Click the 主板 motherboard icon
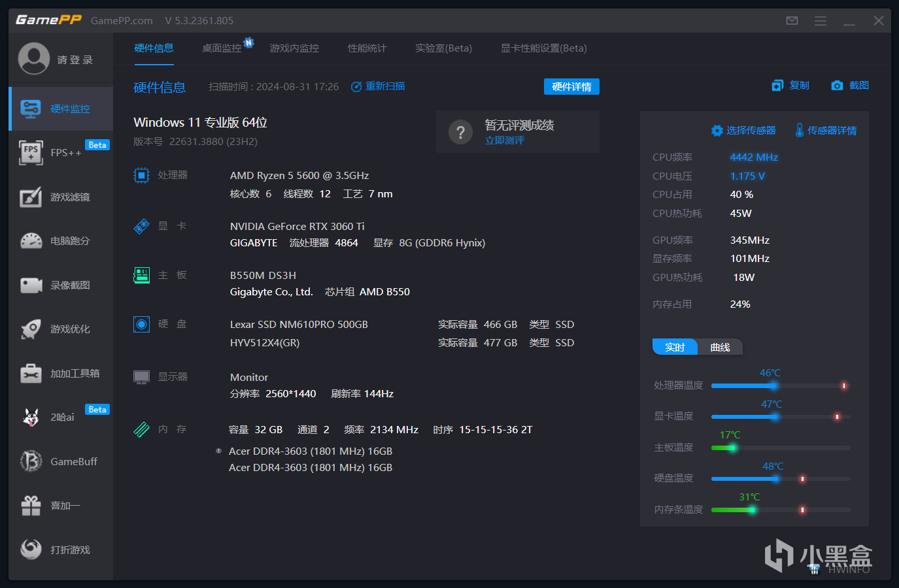The image size is (899, 588). [141, 275]
